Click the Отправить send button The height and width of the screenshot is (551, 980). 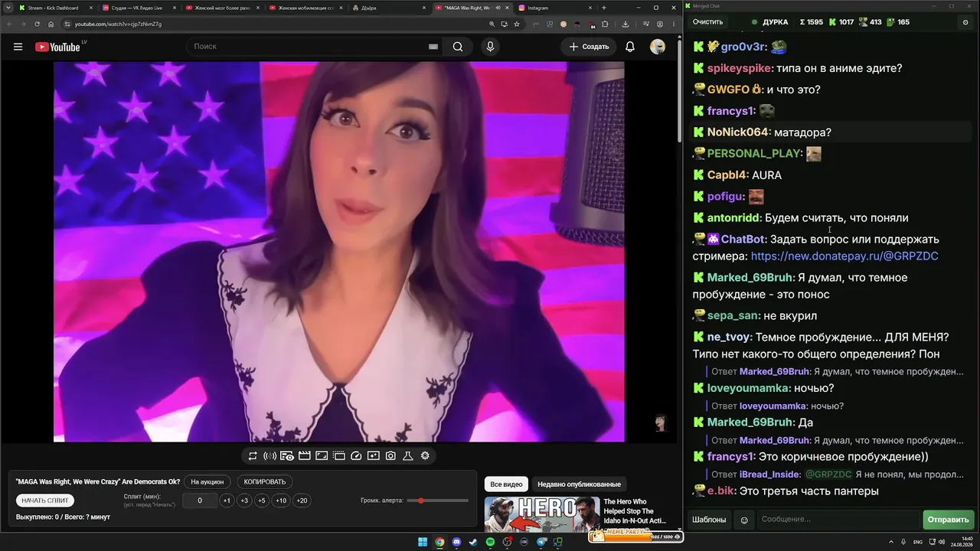coord(948,520)
